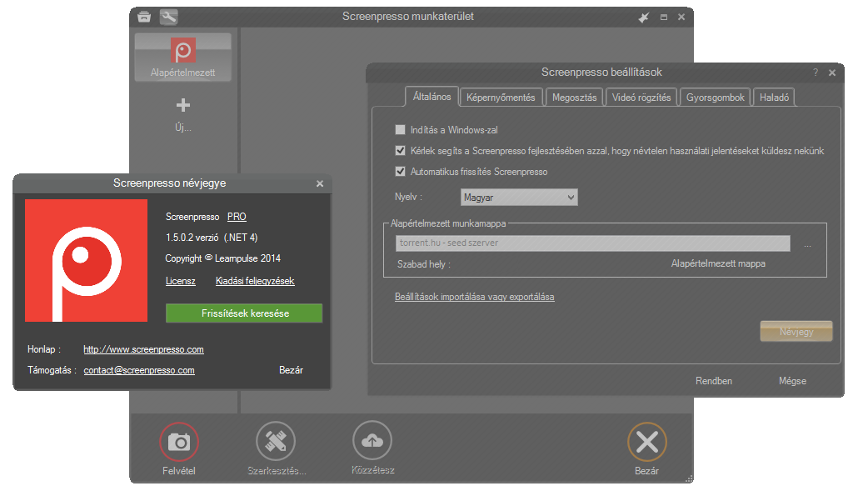The image size is (868, 491).
Task: Open the Nyelv language dropdown
Action: point(519,198)
